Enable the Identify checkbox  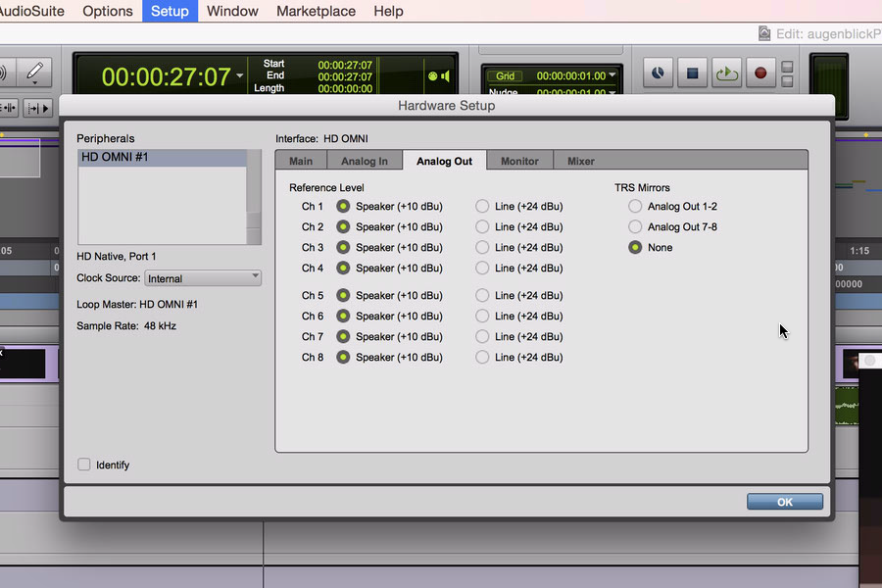tap(84, 465)
